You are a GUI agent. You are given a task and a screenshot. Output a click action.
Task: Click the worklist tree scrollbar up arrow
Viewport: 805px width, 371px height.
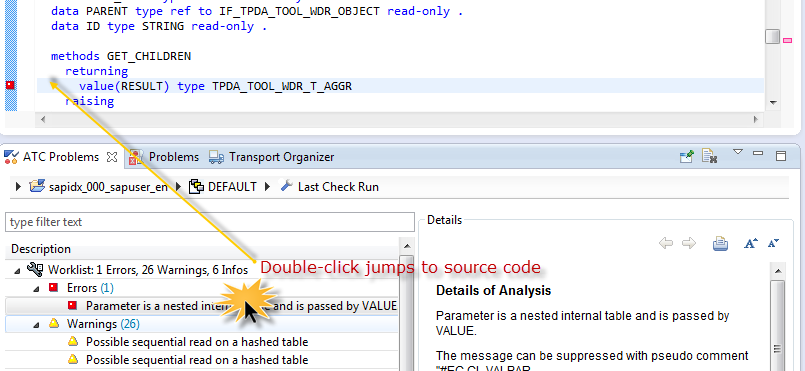[406, 246]
